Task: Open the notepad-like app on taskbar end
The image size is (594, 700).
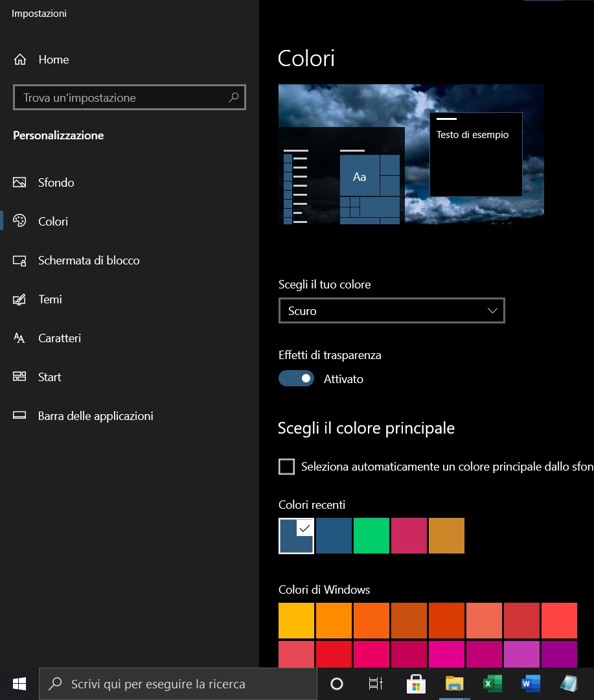Action: coord(569,684)
